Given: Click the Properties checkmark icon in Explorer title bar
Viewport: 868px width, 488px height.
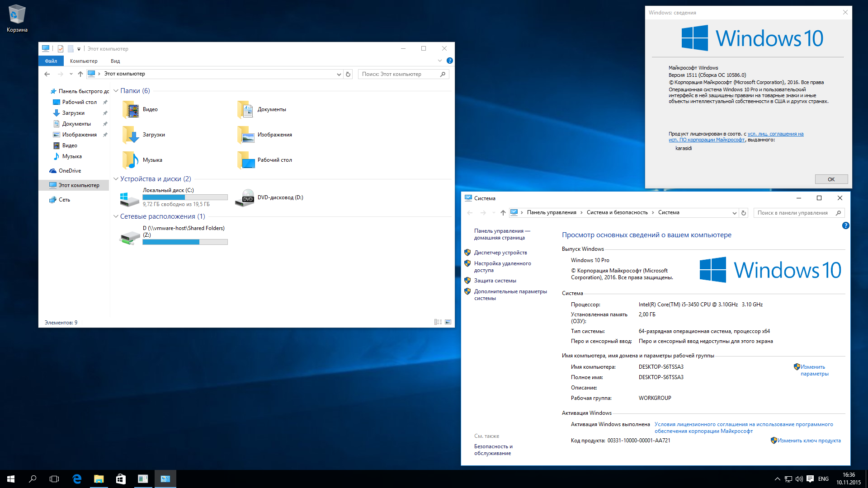Looking at the screenshot, I should click(x=61, y=49).
